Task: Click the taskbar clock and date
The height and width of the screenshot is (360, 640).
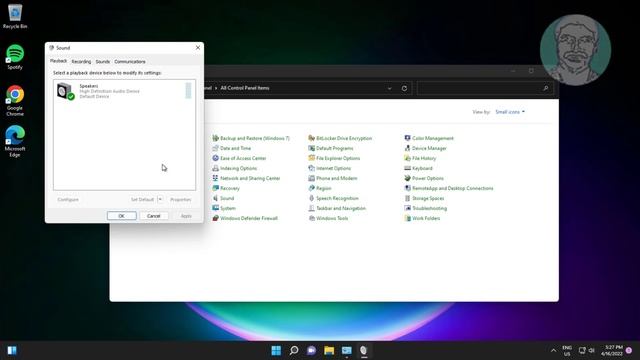Action: [612, 350]
